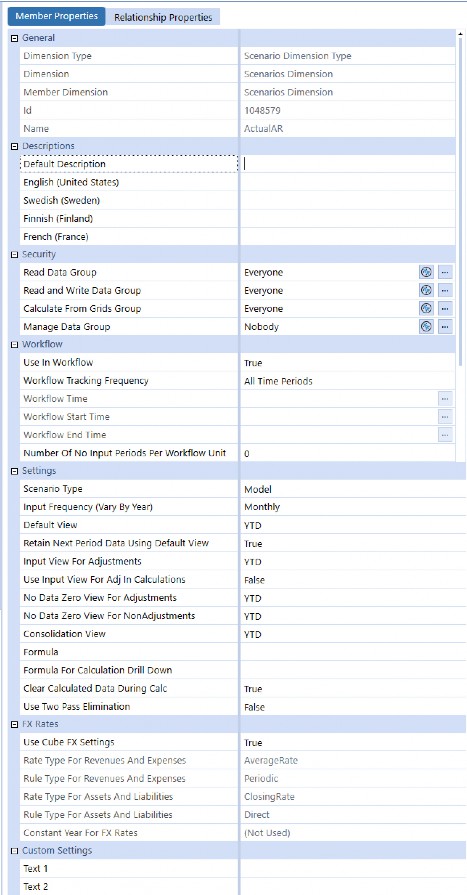Select the Name value ActualAR
The width and height of the screenshot is (467, 895).
[x=263, y=128]
